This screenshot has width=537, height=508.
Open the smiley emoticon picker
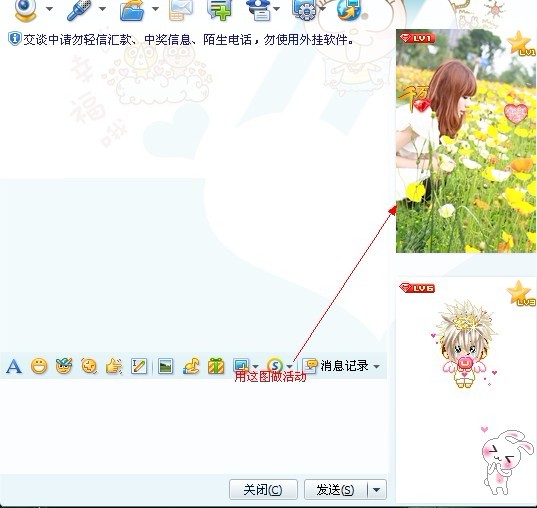click(x=39, y=366)
